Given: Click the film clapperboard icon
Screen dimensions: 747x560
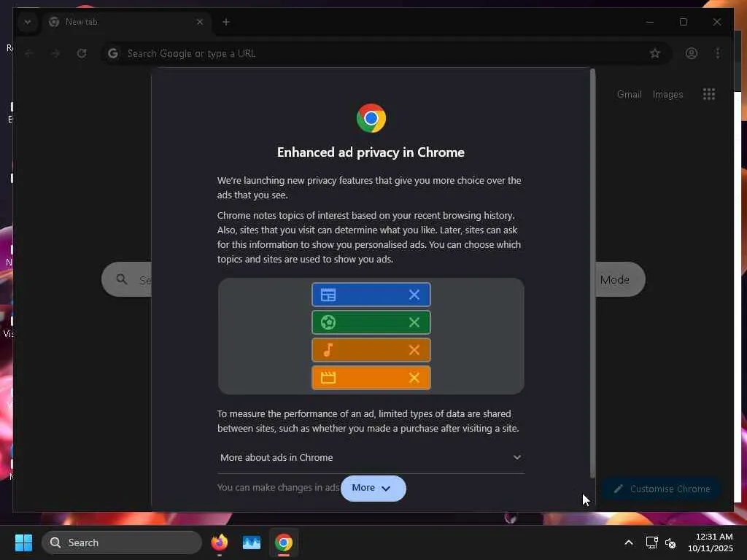Looking at the screenshot, I should point(328,378).
